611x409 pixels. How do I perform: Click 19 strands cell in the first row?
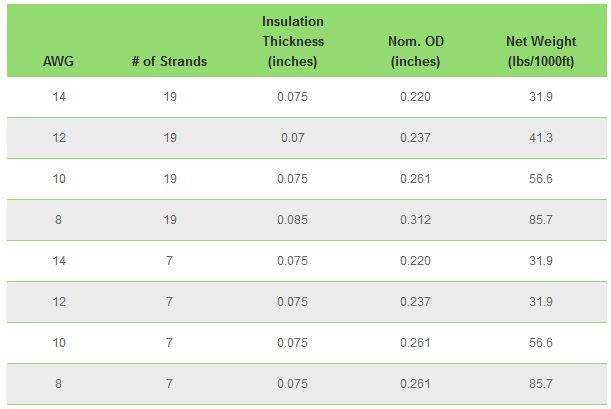(170, 97)
